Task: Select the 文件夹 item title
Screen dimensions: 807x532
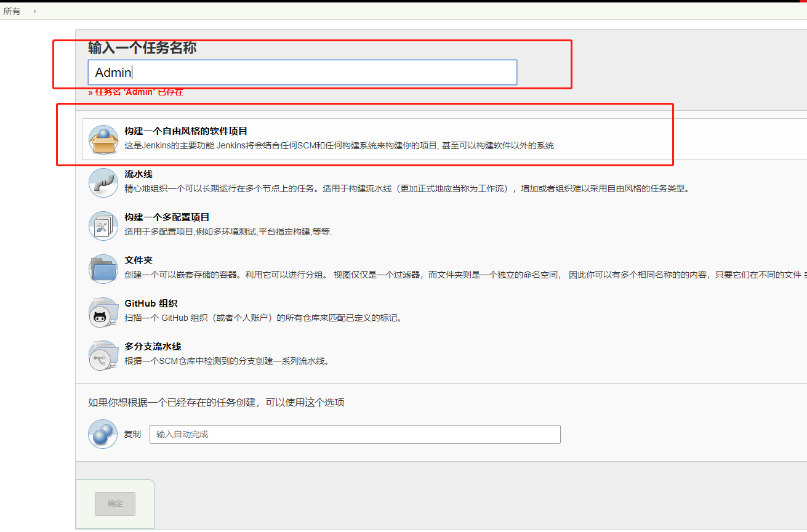Action: [x=139, y=260]
